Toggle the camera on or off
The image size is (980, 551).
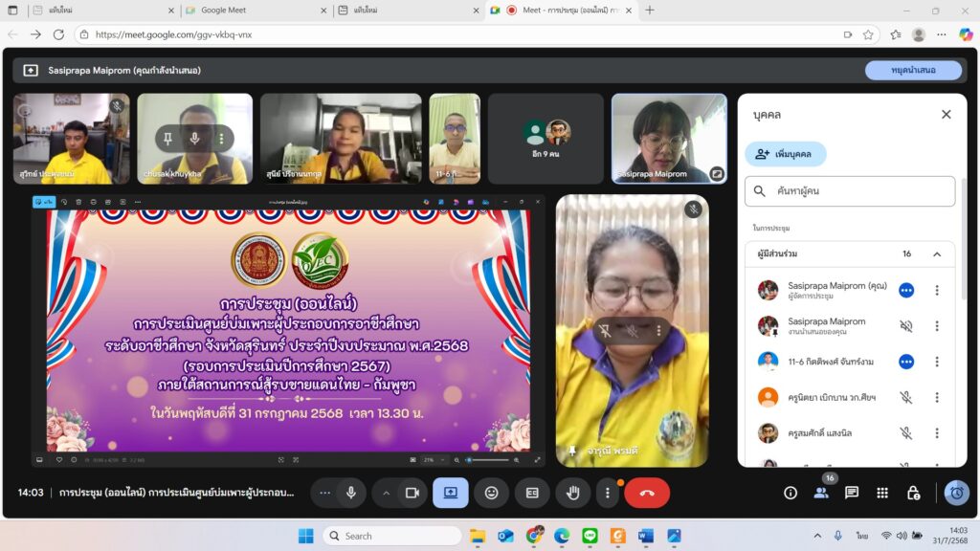click(412, 493)
